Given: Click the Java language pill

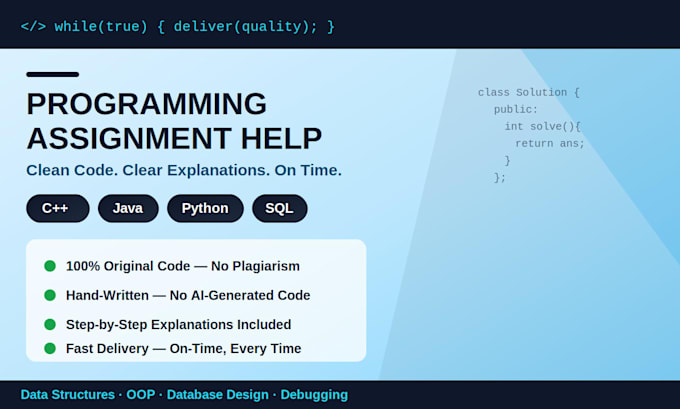Looking at the screenshot, I should tap(128, 208).
